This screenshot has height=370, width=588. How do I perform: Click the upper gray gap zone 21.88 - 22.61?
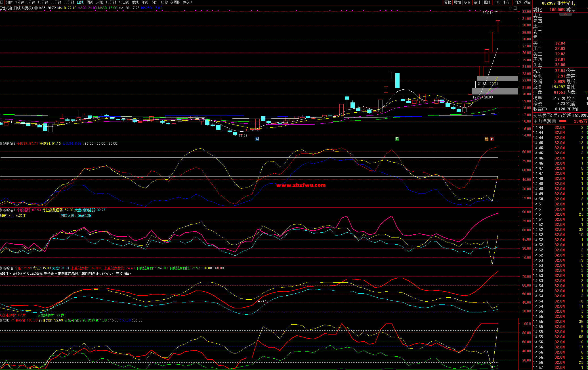[497, 78]
